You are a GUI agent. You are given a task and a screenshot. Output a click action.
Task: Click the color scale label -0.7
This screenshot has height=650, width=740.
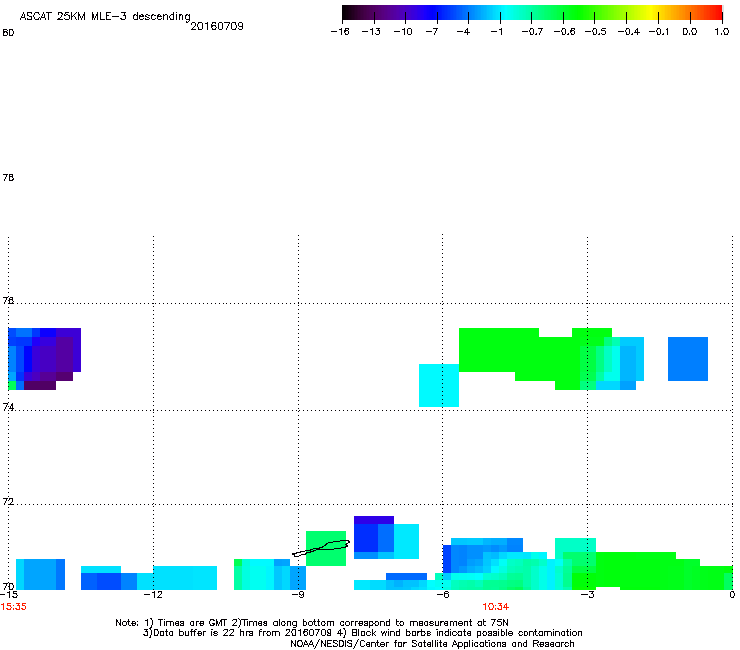point(532,32)
